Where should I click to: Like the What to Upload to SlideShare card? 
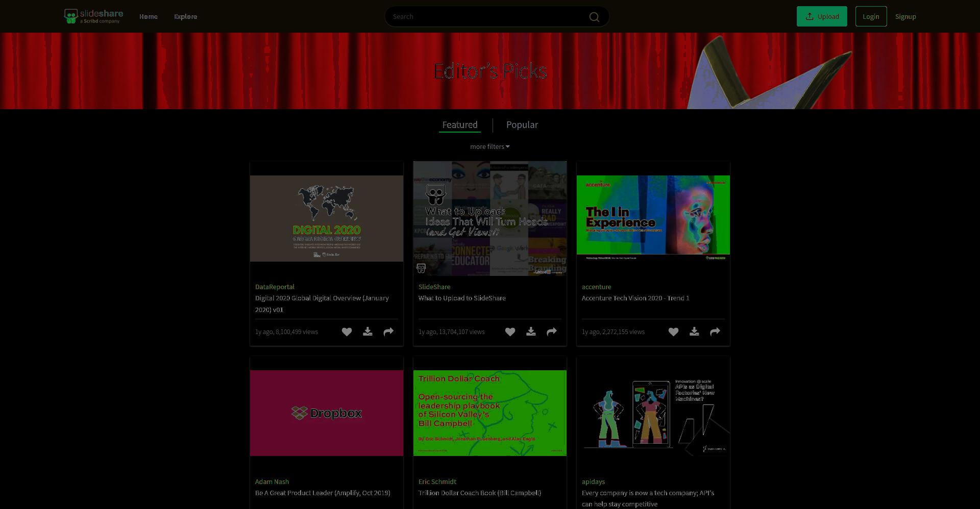coord(510,332)
